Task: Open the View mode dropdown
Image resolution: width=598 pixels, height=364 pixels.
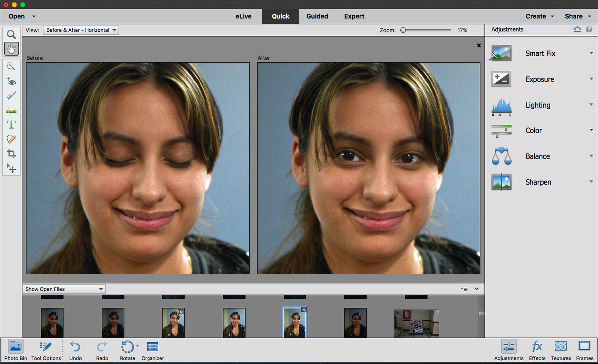Action: pos(81,29)
